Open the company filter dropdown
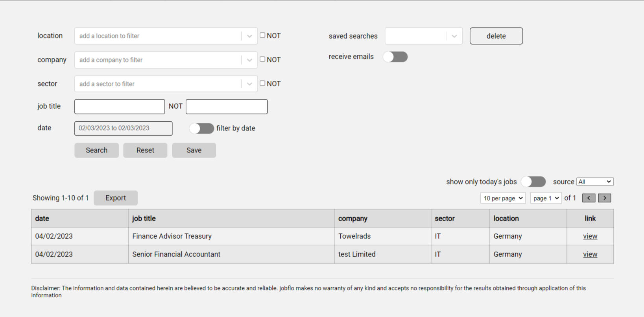The width and height of the screenshot is (644, 317). pos(249,60)
